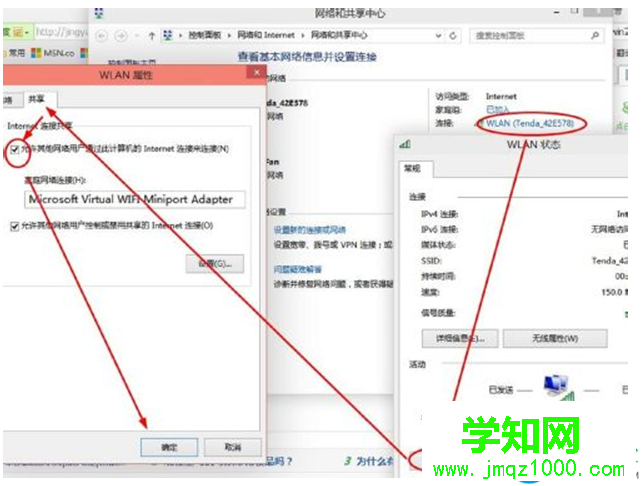Select 'Internet' network breadcrumb segment
This screenshot has width=641, height=486.
coord(266,36)
